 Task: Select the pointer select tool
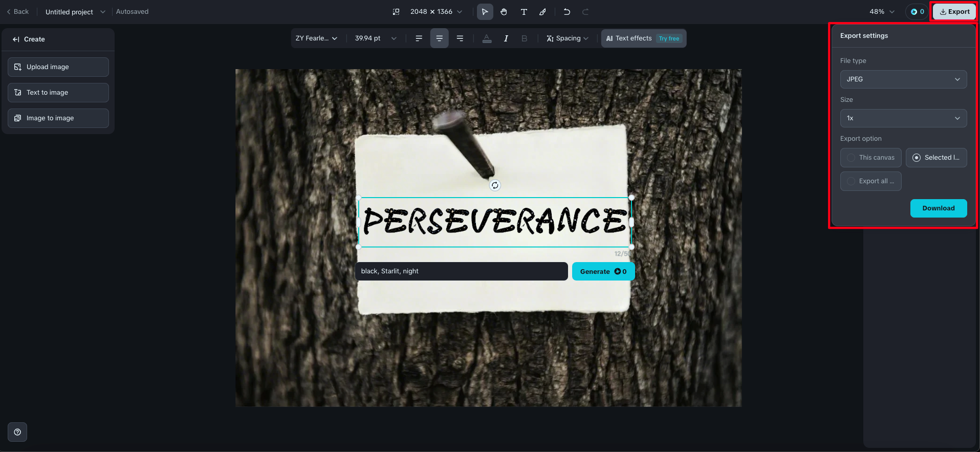point(485,12)
